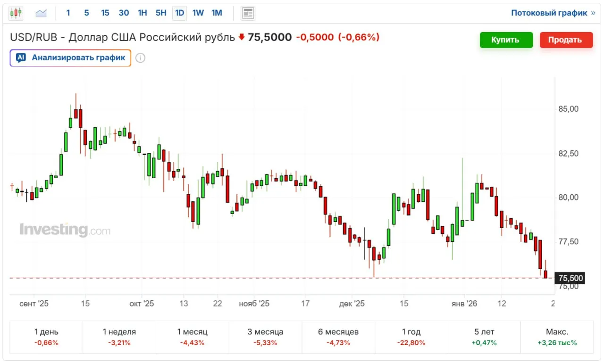Screen dimensions: 604x364
Task: Open the Макс. period range
Action: [557, 337]
